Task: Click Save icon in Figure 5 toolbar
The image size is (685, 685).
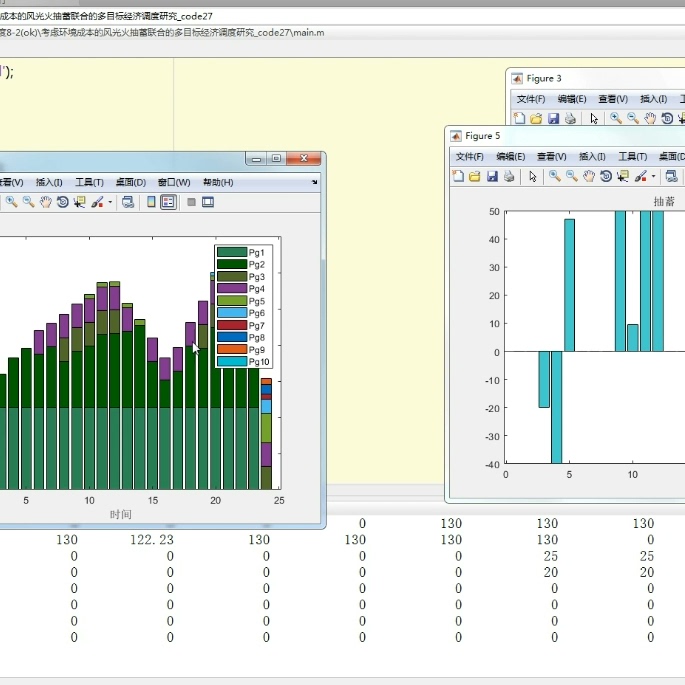Action: tap(492, 176)
